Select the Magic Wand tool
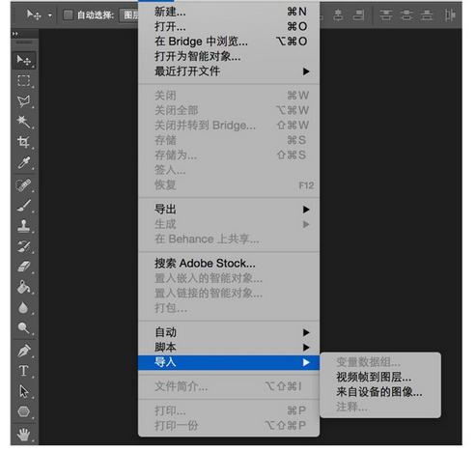The image size is (476, 452). click(24, 122)
